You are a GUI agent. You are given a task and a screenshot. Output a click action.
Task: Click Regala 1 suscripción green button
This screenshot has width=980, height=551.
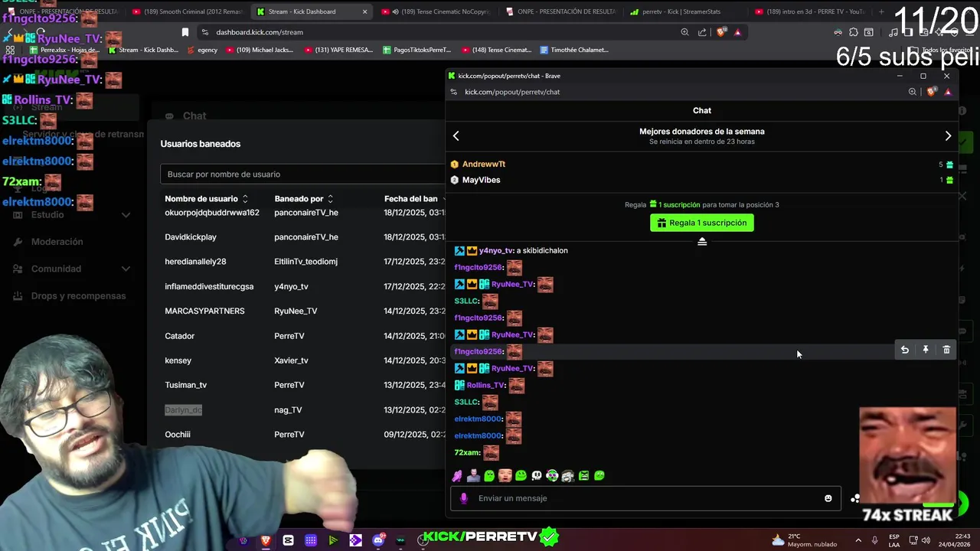point(702,223)
